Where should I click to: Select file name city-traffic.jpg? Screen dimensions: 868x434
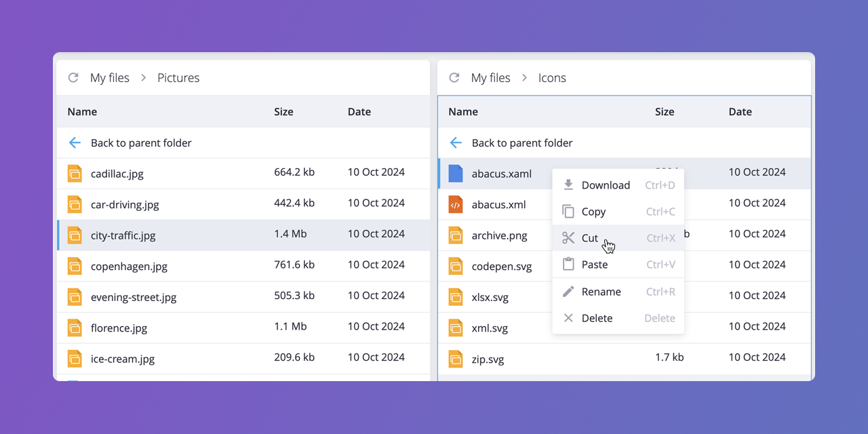pyautogui.click(x=123, y=235)
